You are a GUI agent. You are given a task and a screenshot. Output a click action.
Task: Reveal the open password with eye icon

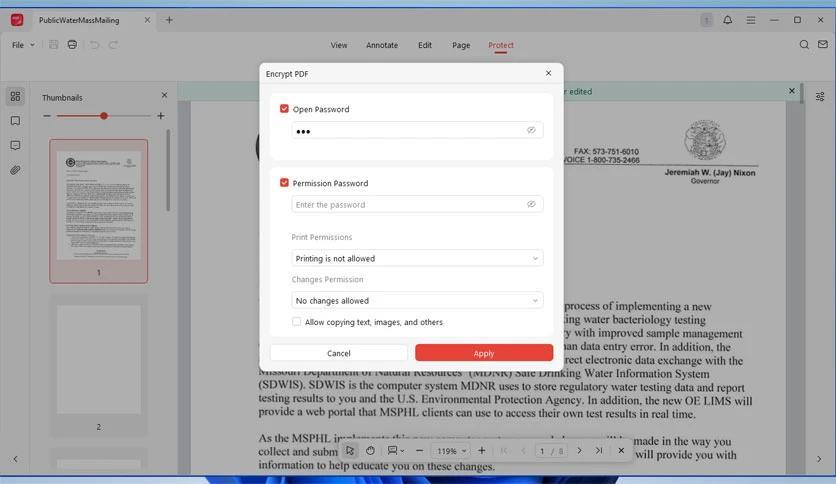click(531, 130)
